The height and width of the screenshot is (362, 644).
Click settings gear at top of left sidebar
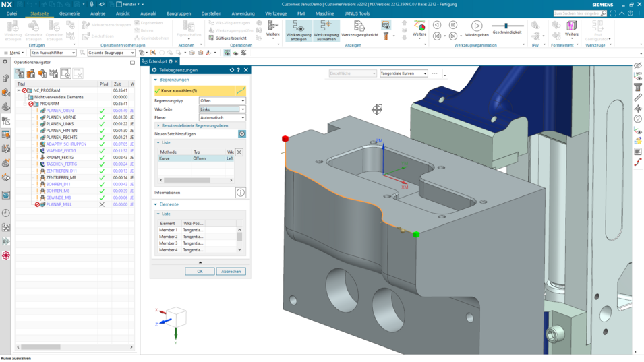5,62
